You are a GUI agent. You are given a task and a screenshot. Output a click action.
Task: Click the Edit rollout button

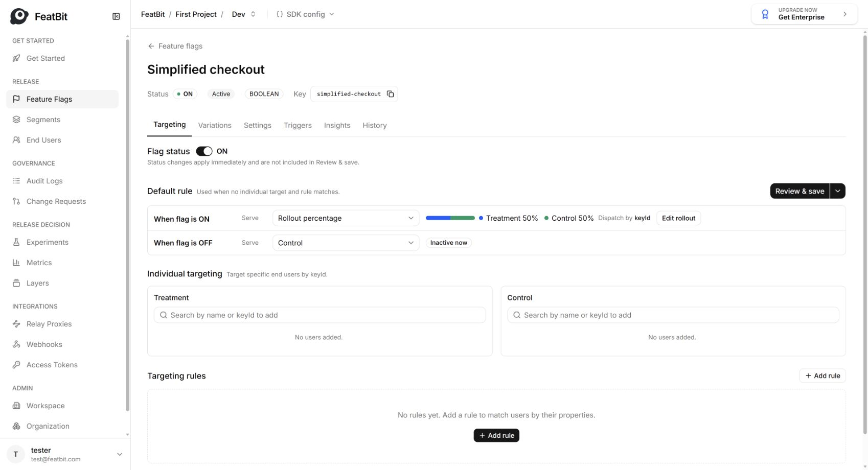click(678, 218)
